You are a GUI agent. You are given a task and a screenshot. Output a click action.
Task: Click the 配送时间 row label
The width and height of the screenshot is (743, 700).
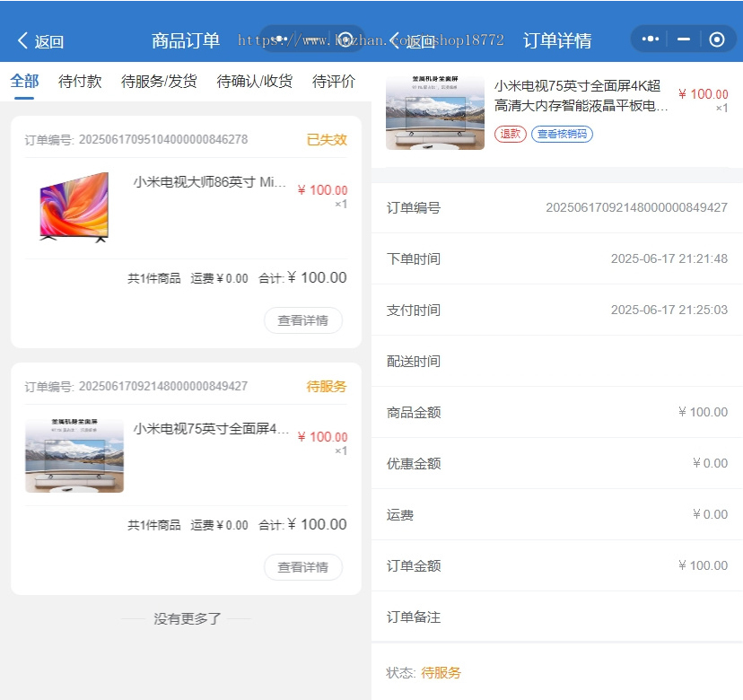pos(414,361)
